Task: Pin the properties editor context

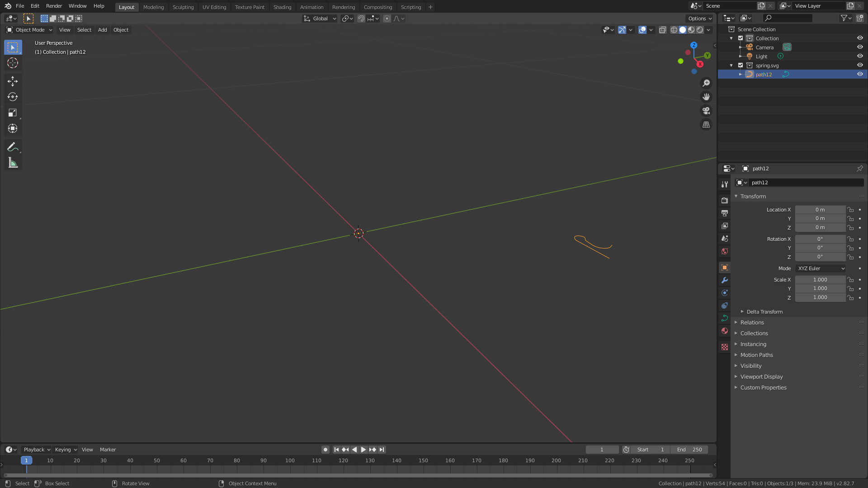Action: pyautogui.click(x=859, y=169)
